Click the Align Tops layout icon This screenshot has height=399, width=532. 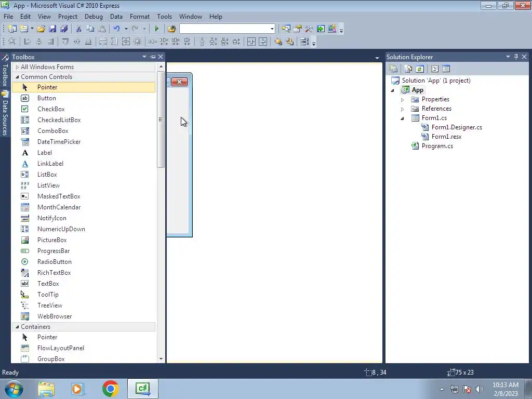(65, 42)
